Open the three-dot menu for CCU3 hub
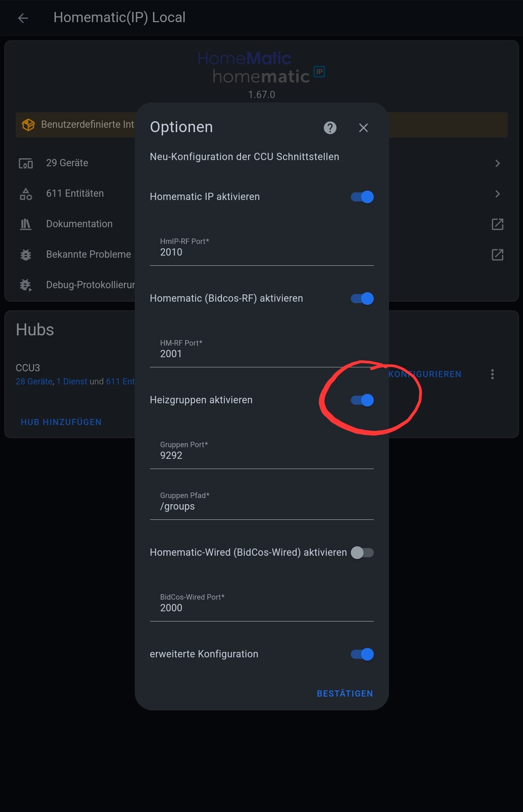The width and height of the screenshot is (523, 812). (492, 374)
